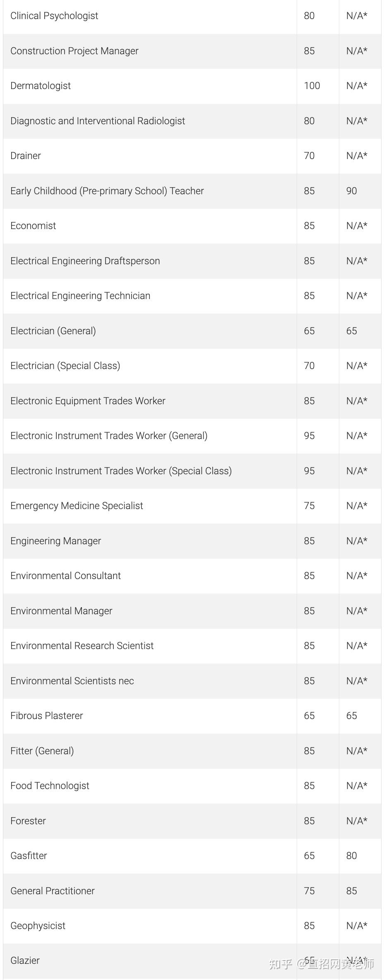The width and height of the screenshot is (384, 980).
Task: Select the Food Technologist row label
Action: point(50,786)
